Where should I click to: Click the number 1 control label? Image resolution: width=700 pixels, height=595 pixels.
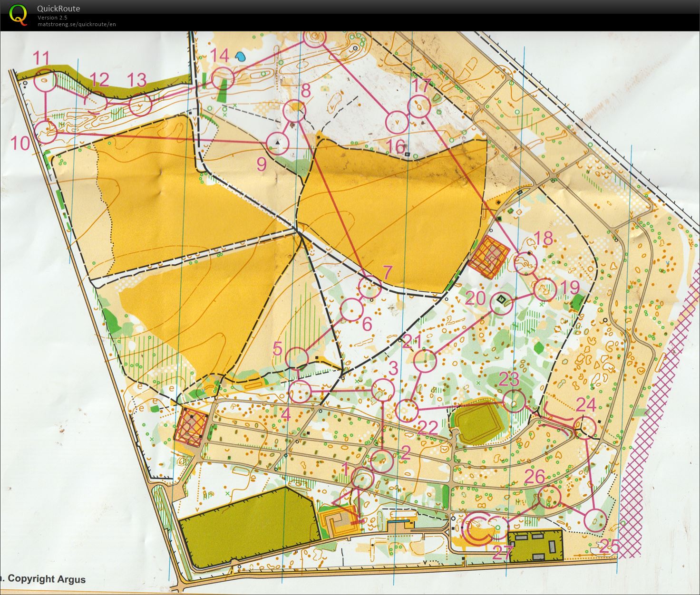click(346, 470)
